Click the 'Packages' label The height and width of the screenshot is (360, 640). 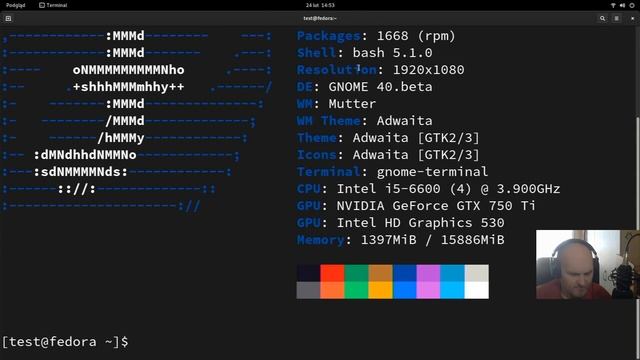click(x=329, y=36)
